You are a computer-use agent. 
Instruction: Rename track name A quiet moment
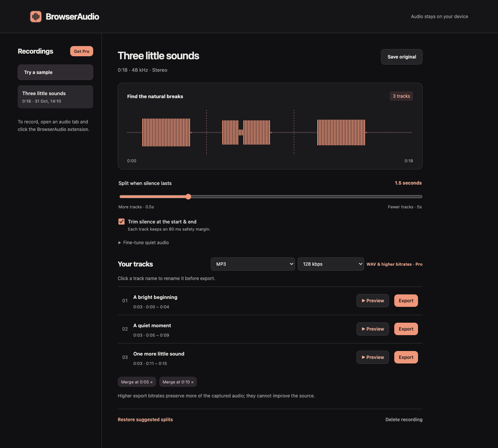(152, 326)
